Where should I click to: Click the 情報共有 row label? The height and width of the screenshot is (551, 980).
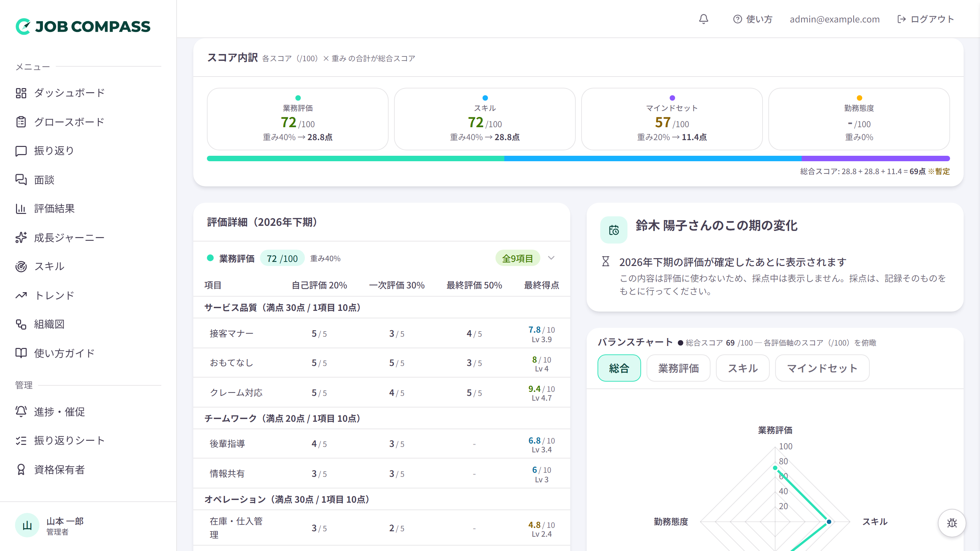point(227,473)
